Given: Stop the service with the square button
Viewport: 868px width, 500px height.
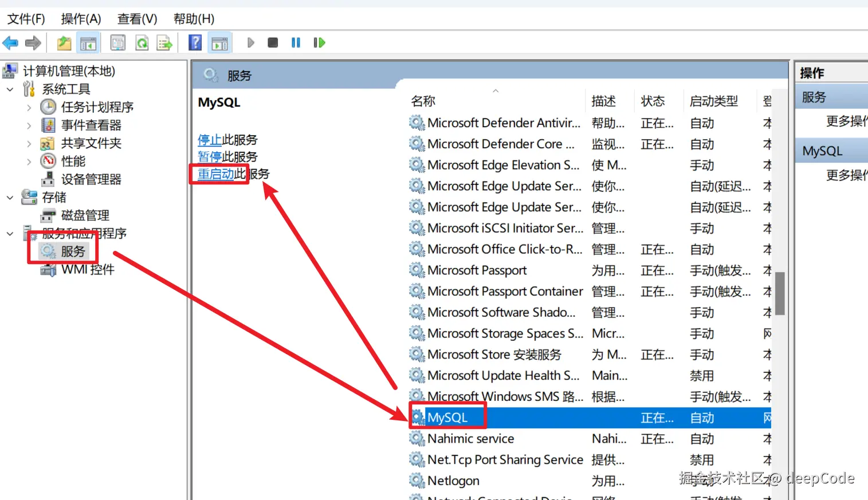Looking at the screenshot, I should point(273,42).
